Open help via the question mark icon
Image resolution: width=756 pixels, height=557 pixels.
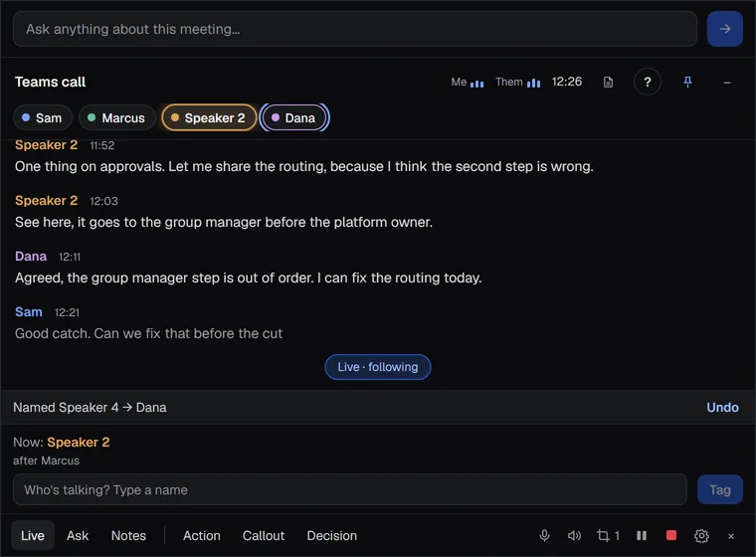pos(647,82)
